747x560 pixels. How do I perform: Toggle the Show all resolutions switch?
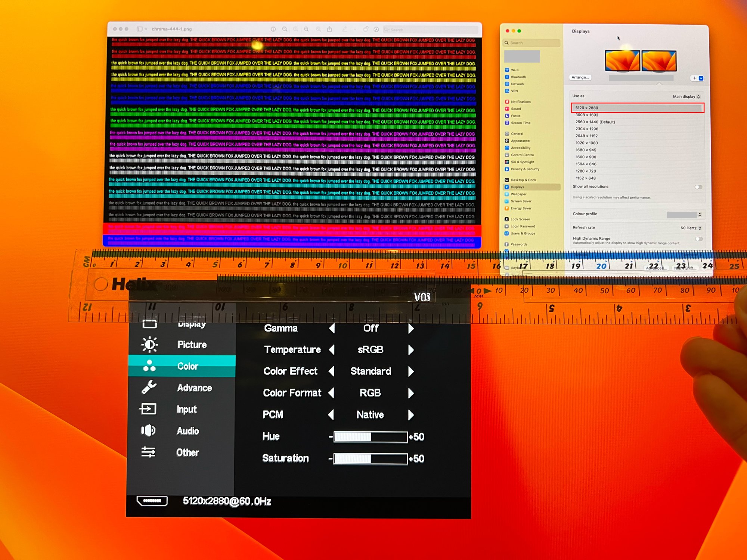coord(698,187)
